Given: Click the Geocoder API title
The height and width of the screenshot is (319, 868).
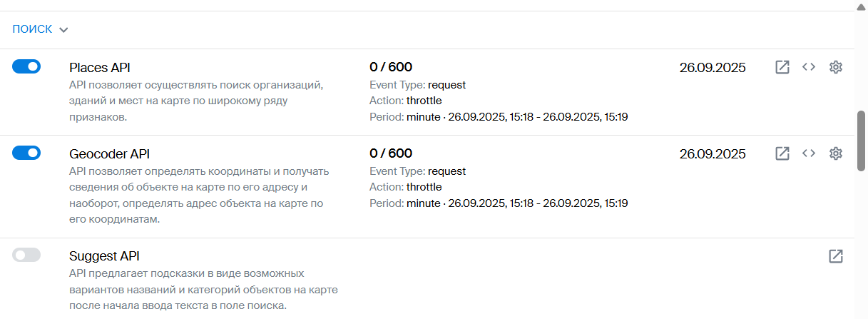Looking at the screenshot, I should [109, 154].
